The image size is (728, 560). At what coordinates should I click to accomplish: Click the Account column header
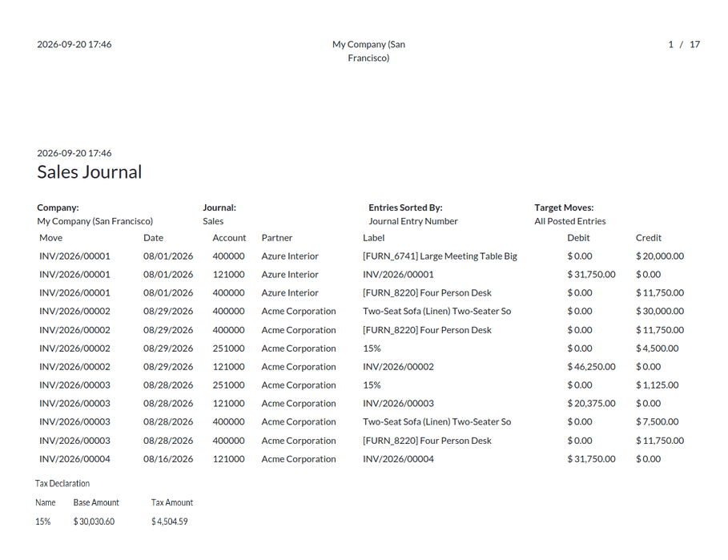click(x=229, y=238)
